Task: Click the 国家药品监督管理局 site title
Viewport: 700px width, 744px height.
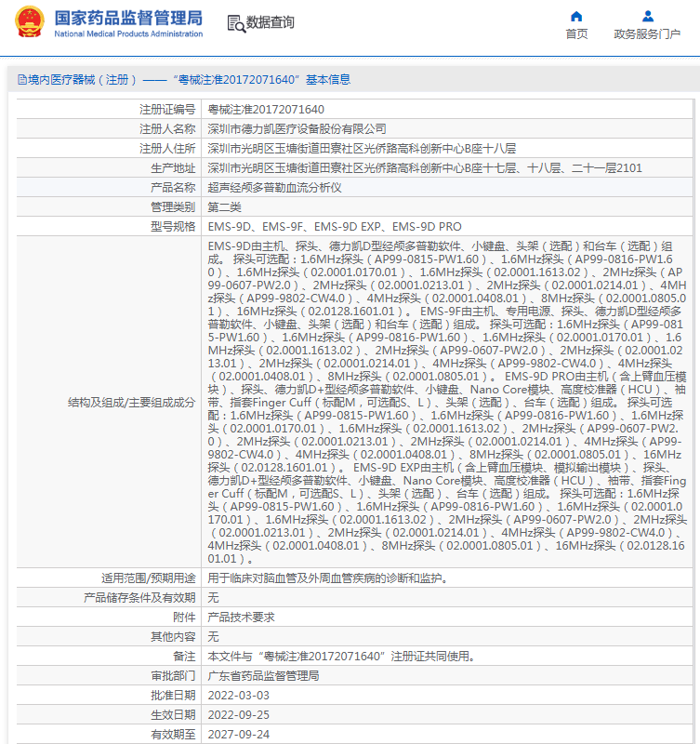Action: 128,17
